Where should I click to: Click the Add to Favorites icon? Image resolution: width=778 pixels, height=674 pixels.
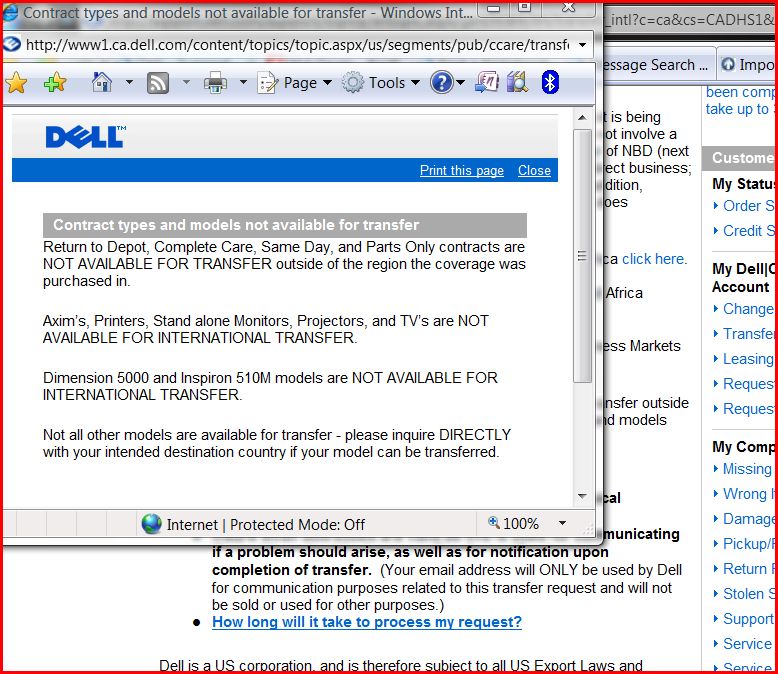(x=55, y=82)
